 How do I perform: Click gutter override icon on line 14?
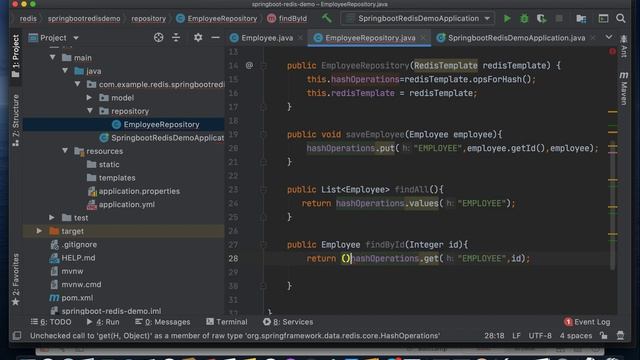click(249, 65)
